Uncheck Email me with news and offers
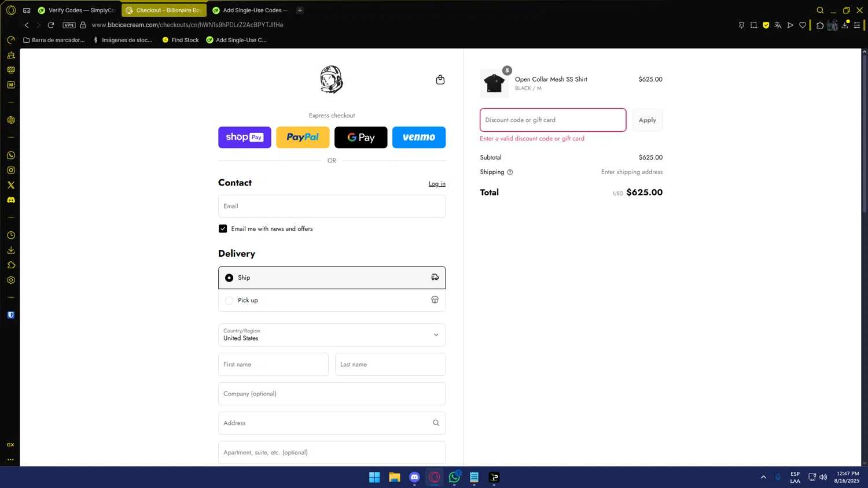This screenshot has width=868, height=488. click(223, 229)
